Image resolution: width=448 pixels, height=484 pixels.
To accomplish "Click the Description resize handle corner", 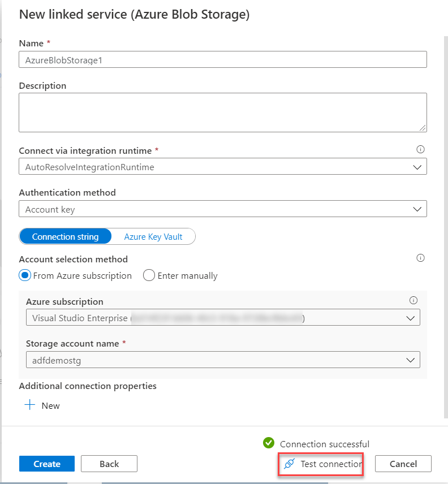I will pyautogui.click(x=423, y=128).
